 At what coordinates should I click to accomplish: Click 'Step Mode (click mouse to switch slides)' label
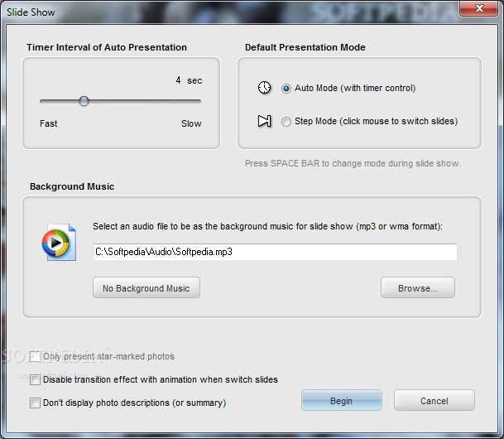point(376,121)
